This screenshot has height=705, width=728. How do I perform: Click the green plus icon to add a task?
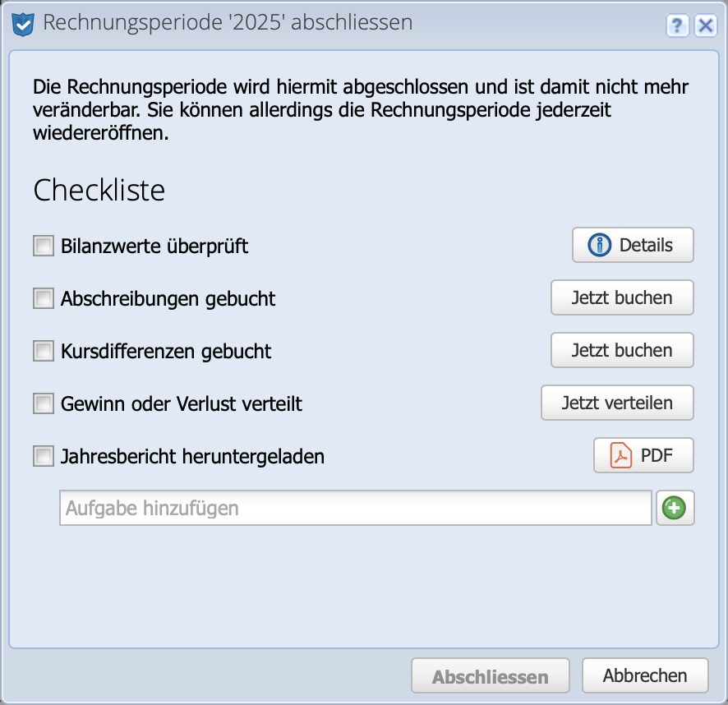[x=675, y=508]
